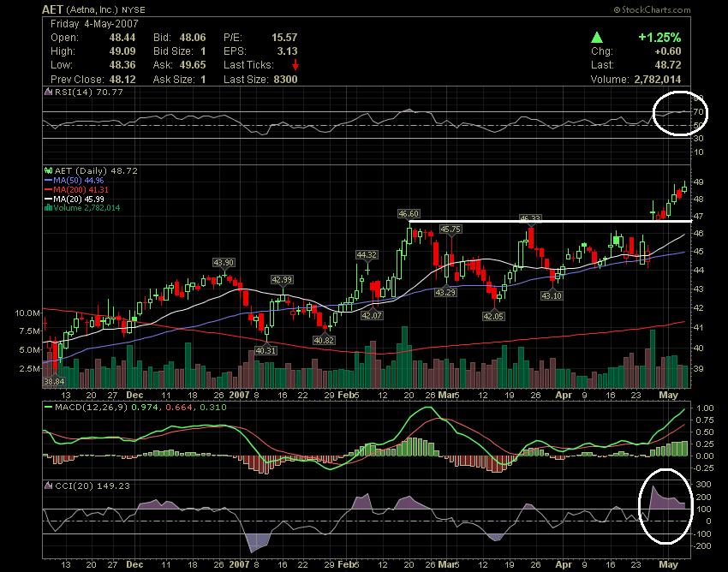Click the 'RSI(14) 70.77' label
This screenshot has height=572, width=728.
click(x=89, y=92)
